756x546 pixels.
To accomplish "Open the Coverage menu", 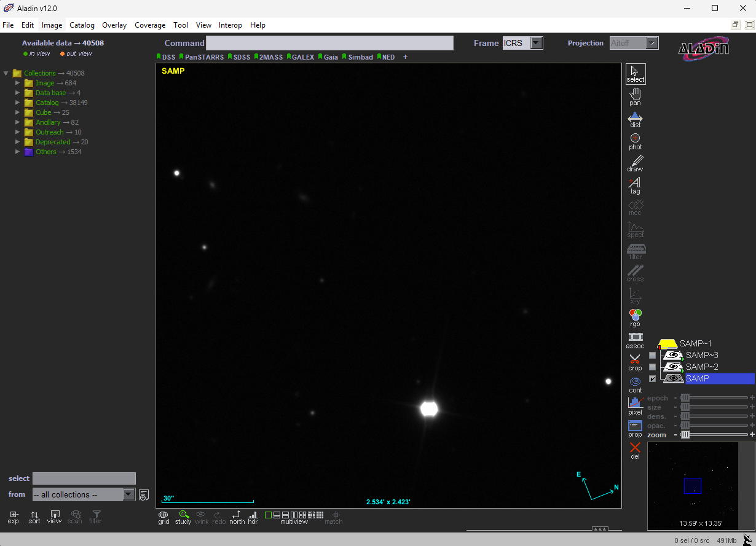I will [150, 25].
